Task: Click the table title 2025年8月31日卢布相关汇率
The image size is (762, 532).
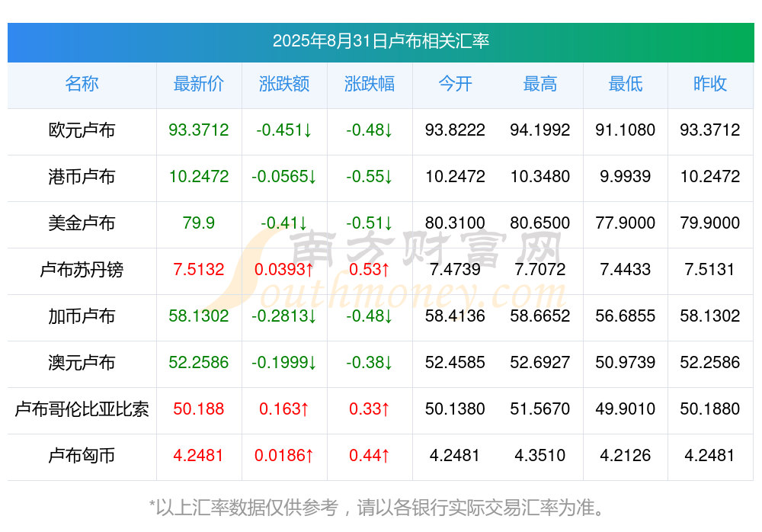Action: click(380, 41)
